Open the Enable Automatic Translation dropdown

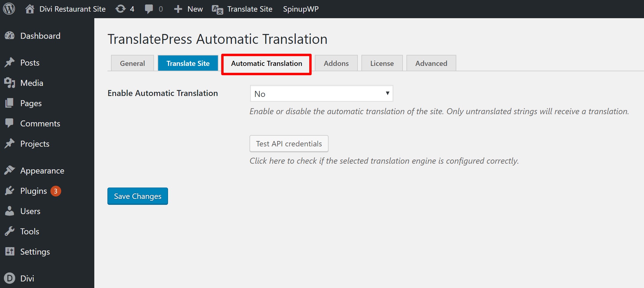pyautogui.click(x=321, y=94)
